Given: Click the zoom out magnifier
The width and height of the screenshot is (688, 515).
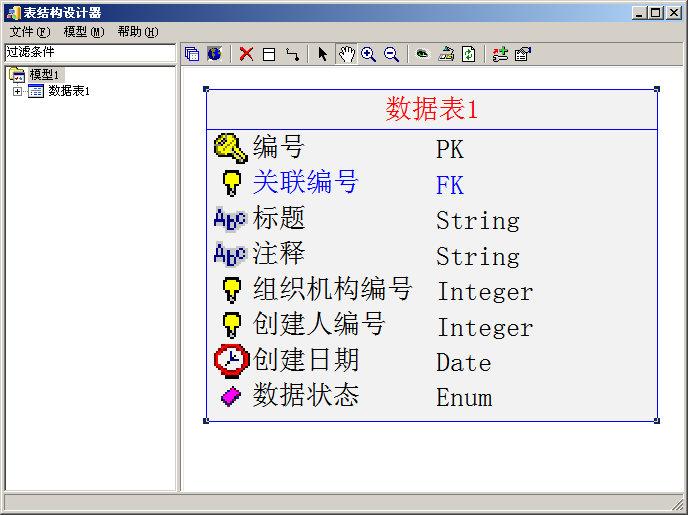Looking at the screenshot, I should (391, 54).
